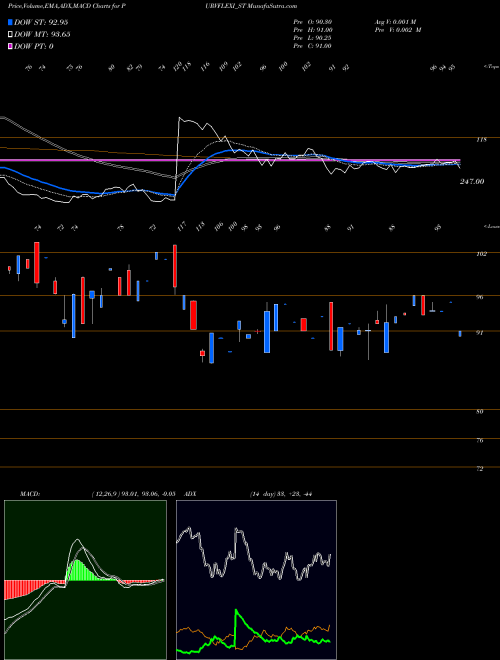Viewport: 500px width, 660px height.
Task: Open the green MACD histogram panel
Action: (85, 580)
